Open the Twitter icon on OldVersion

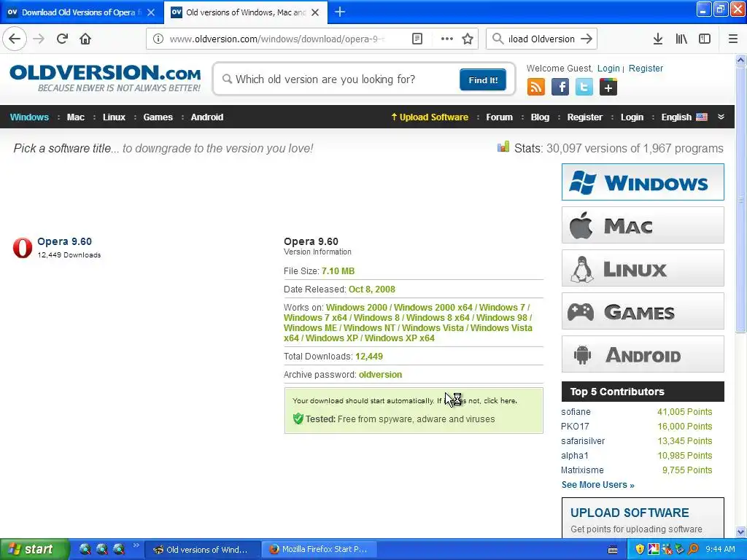click(x=584, y=87)
